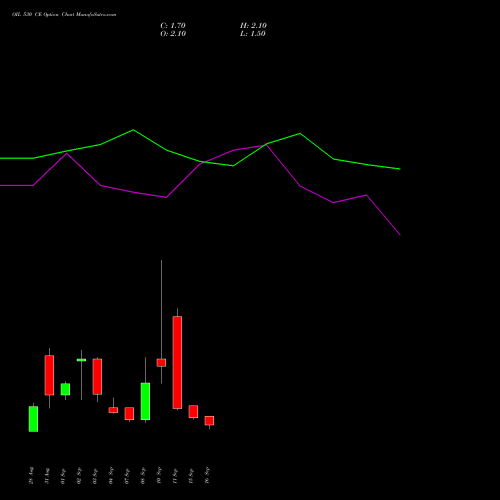Click the green indicator line's highest peak

pos(133,130)
